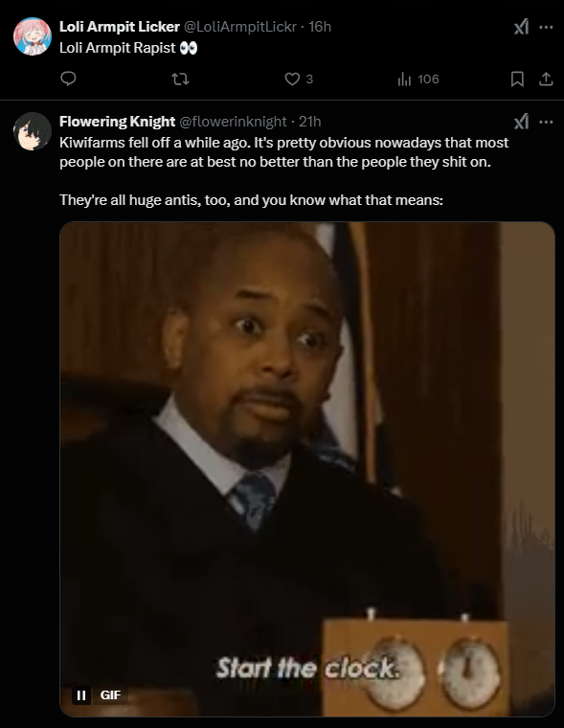Bookmark the top post
The width and height of the screenshot is (564, 728).
(517, 79)
